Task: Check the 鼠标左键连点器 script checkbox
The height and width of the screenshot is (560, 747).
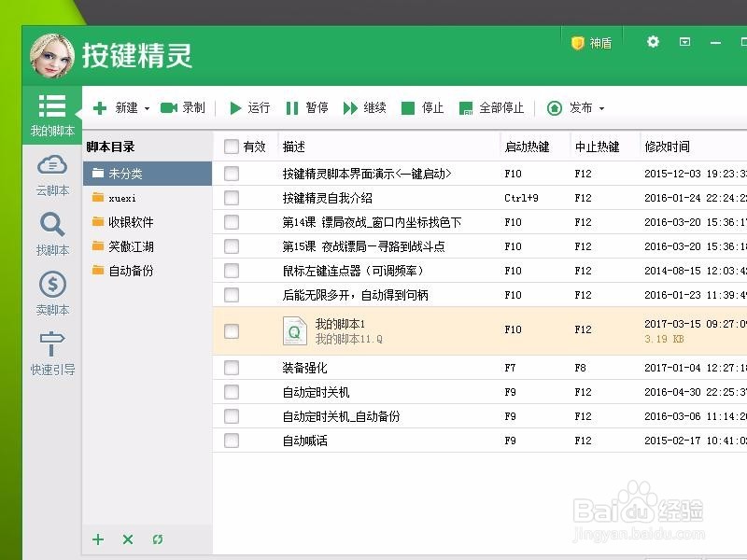Action: [x=231, y=271]
